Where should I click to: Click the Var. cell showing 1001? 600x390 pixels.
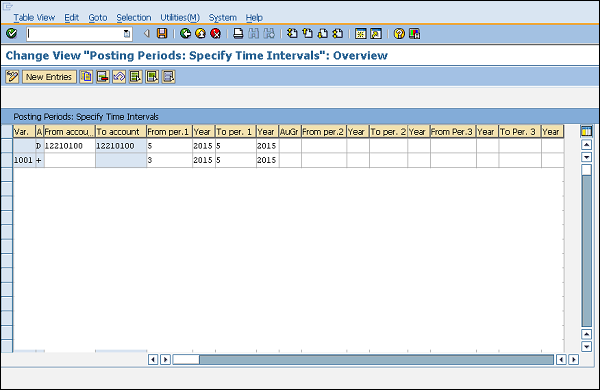pyautogui.click(x=24, y=160)
